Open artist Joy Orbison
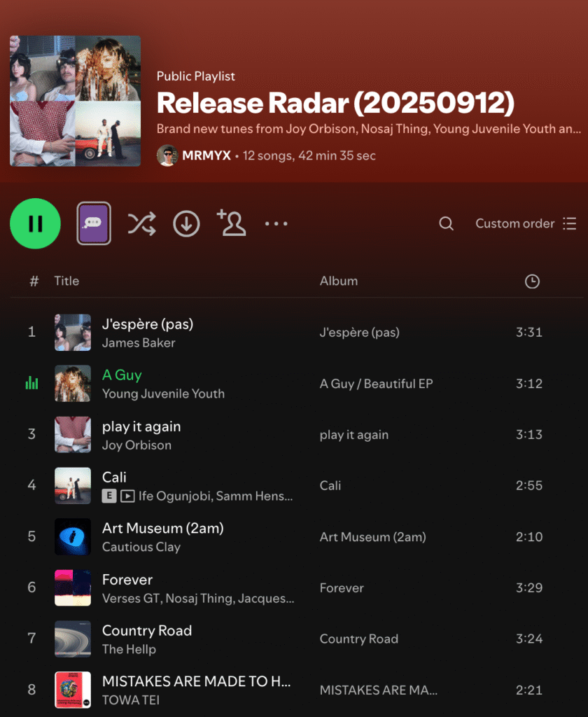Image resolution: width=588 pixels, height=717 pixels. coord(136,445)
